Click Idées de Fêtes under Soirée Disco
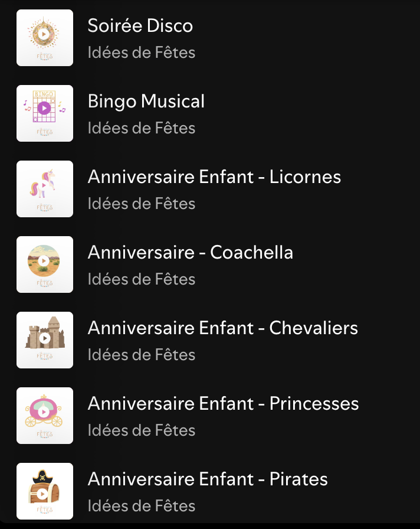Image resolution: width=420 pixels, height=529 pixels. point(142,53)
